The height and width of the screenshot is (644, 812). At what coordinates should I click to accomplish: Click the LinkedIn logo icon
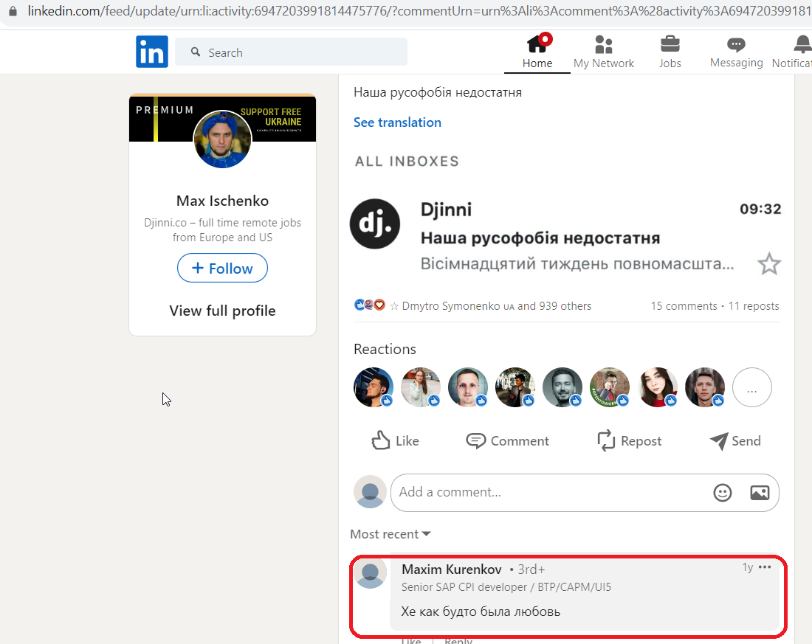(152, 52)
